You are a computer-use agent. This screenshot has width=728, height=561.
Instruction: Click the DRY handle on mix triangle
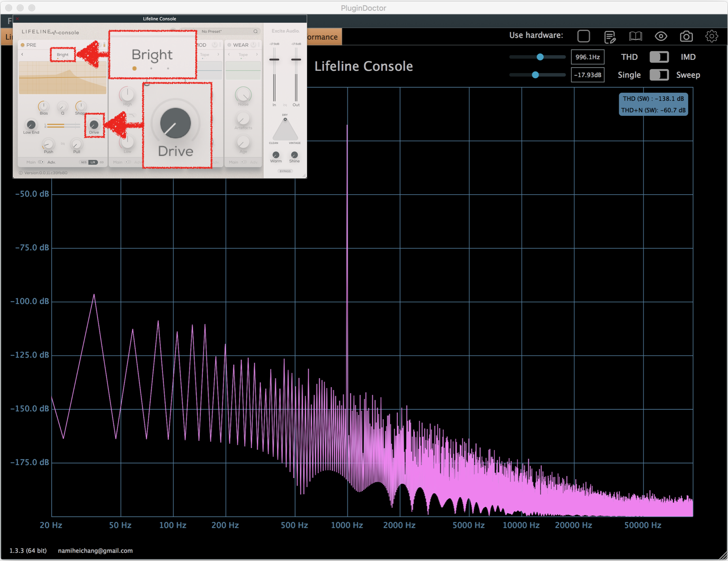click(x=285, y=119)
